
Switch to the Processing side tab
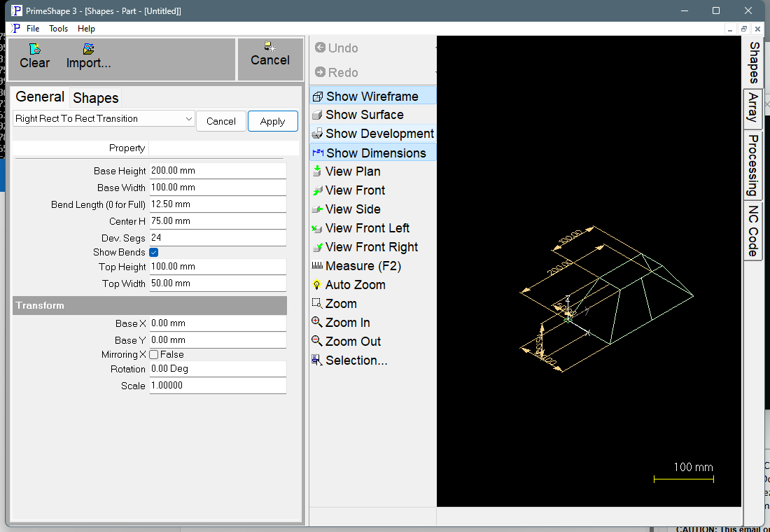753,165
